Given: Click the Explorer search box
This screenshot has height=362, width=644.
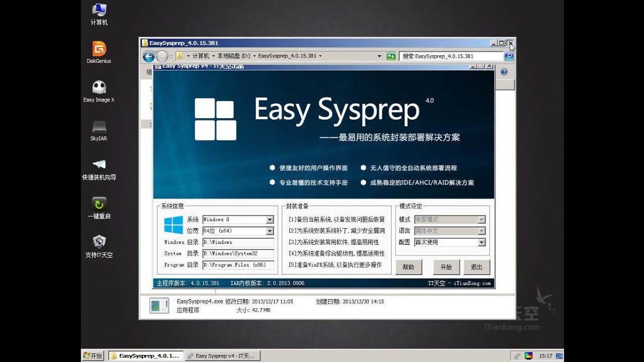Looking at the screenshot, I should [451, 56].
